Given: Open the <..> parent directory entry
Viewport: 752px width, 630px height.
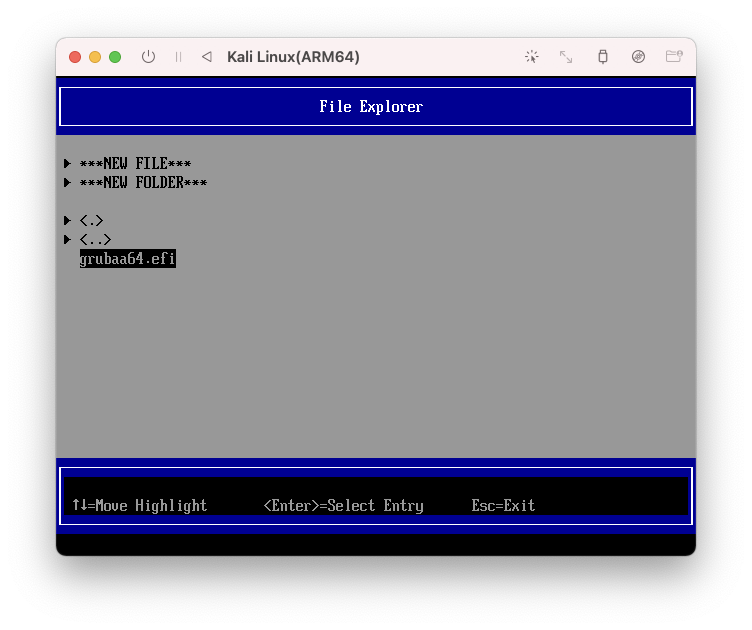Looking at the screenshot, I should point(95,239).
